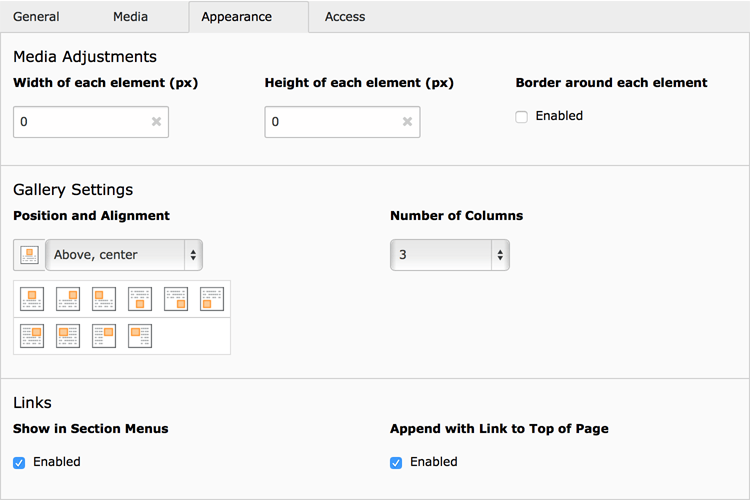Enable border around each element
Viewport: 750px width, 500px height.
click(x=522, y=117)
